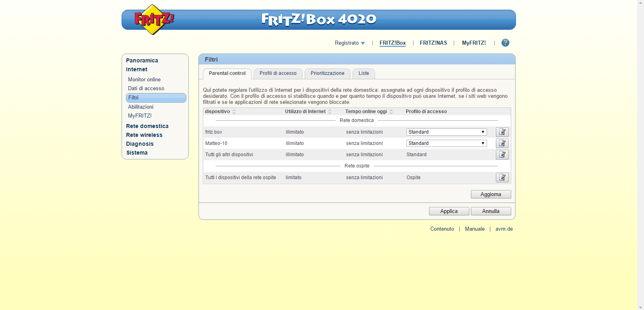Image resolution: width=644 pixels, height=310 pixels.
Task: Open access profile dropdown for fritz.box
Action: (x=446, y=132)
